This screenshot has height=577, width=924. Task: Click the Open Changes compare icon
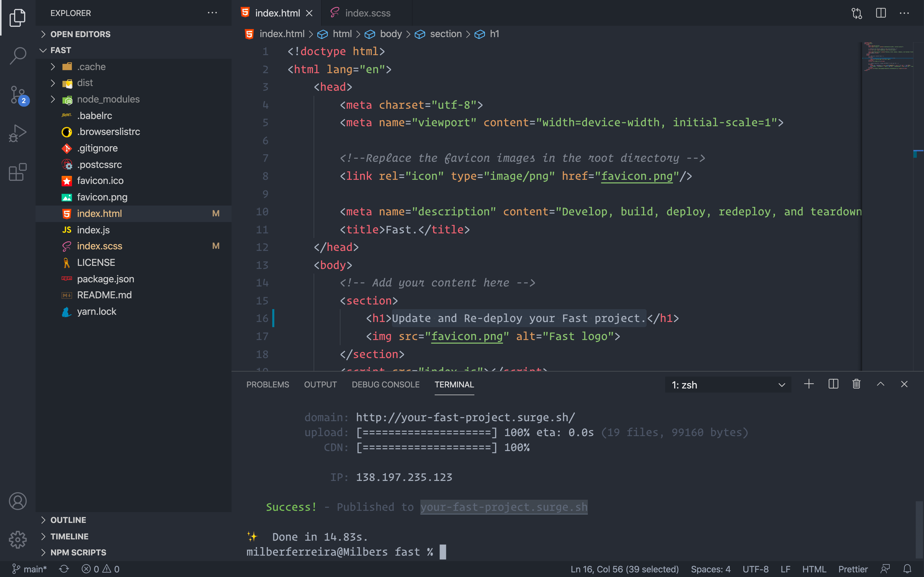856,13
